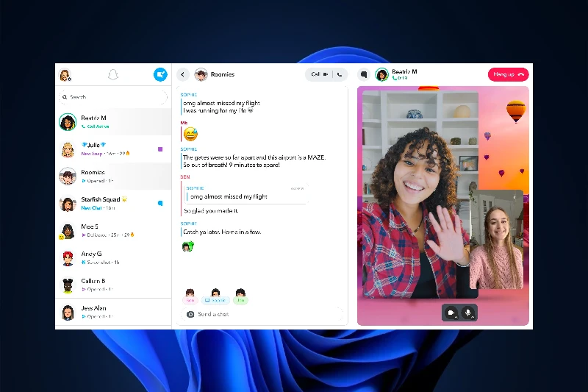This screenshot has width=588, height=392.
Task: Open Starfish Squad conversation
Action: click(113, 204)
